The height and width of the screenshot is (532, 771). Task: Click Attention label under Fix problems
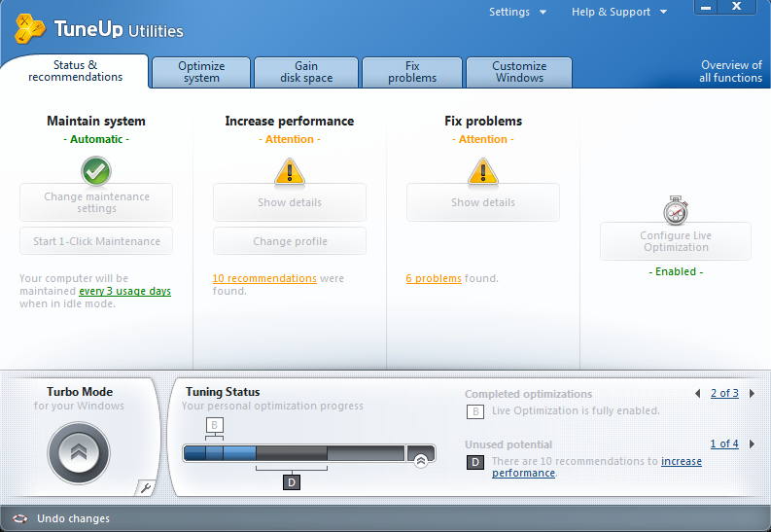coord(483,139)
